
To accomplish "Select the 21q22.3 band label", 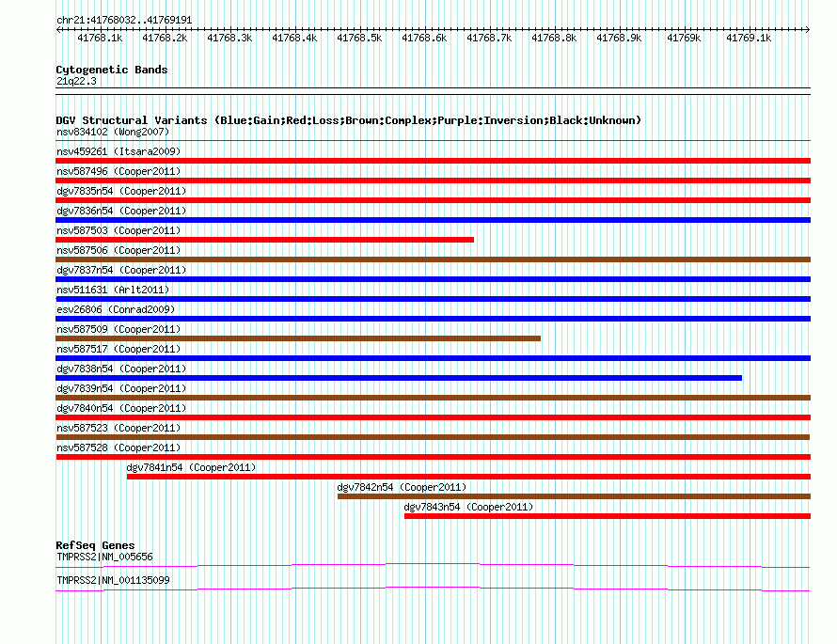I will pos(76,81).
